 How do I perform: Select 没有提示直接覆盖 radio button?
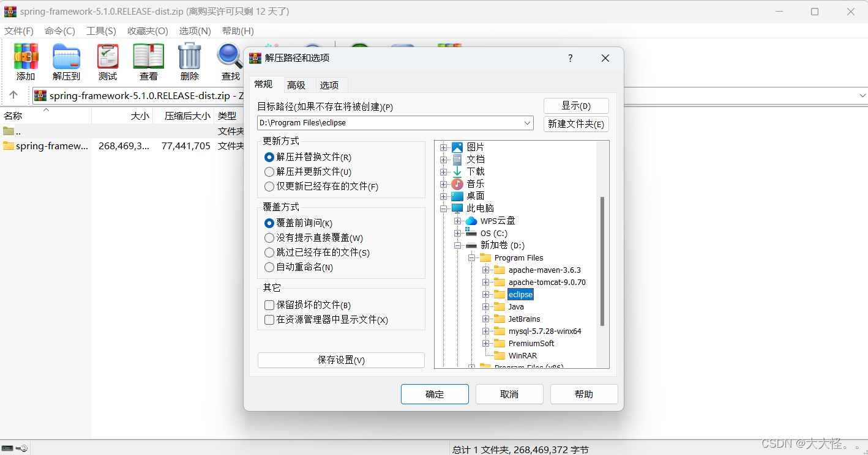point(269,238)
